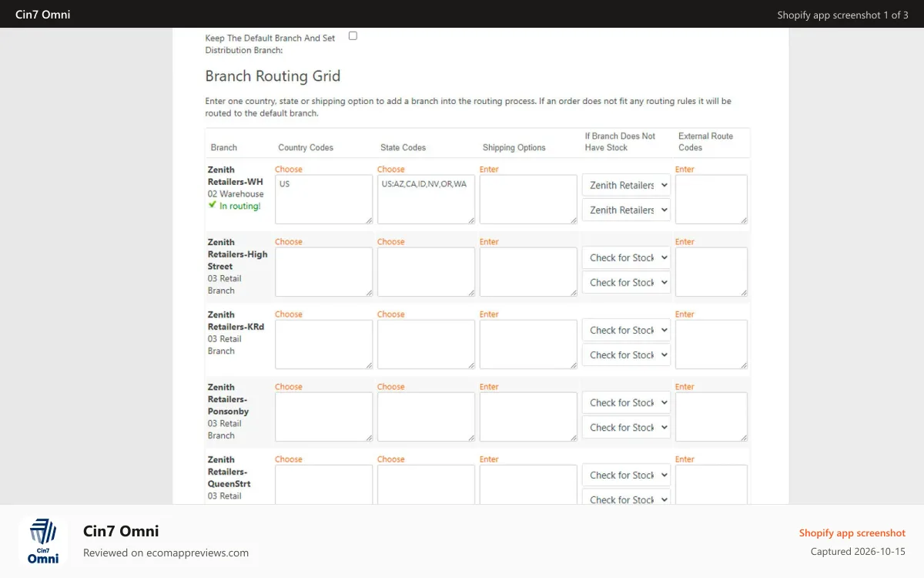Click Choose link above QueenStrt Country Codes
The height and width of the screenshot is (578, 924).
[289, 459]
